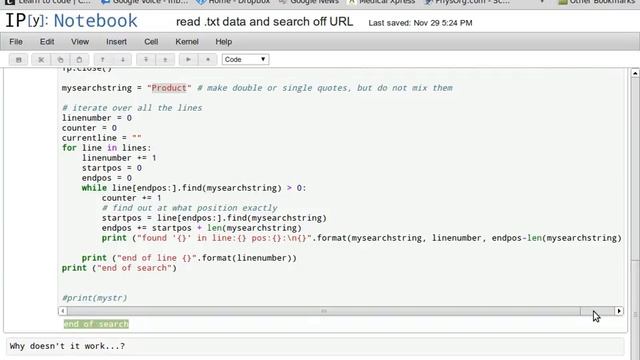
Task: Open the View menu
Action: click(x=80, y=42)
